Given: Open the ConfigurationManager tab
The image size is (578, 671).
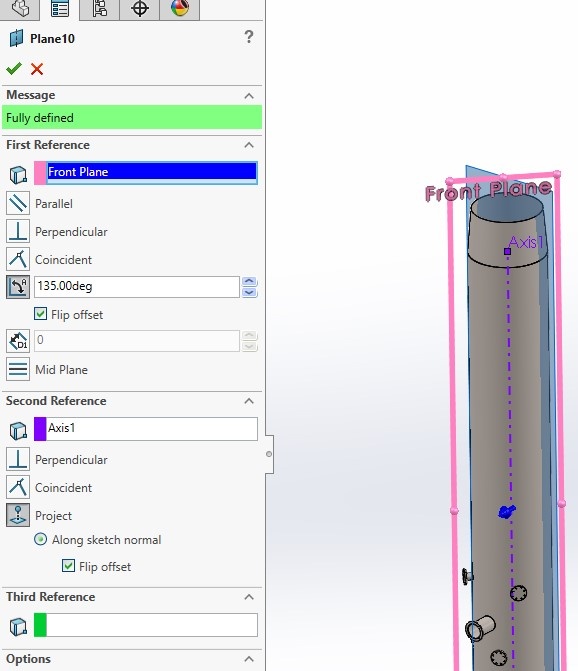Looking at the screenshot, I should (x=99, y=9).
